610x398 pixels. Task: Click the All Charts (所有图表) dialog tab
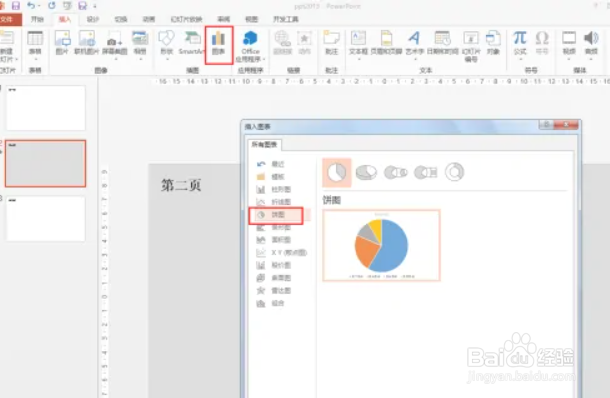(x=265, y=145)
